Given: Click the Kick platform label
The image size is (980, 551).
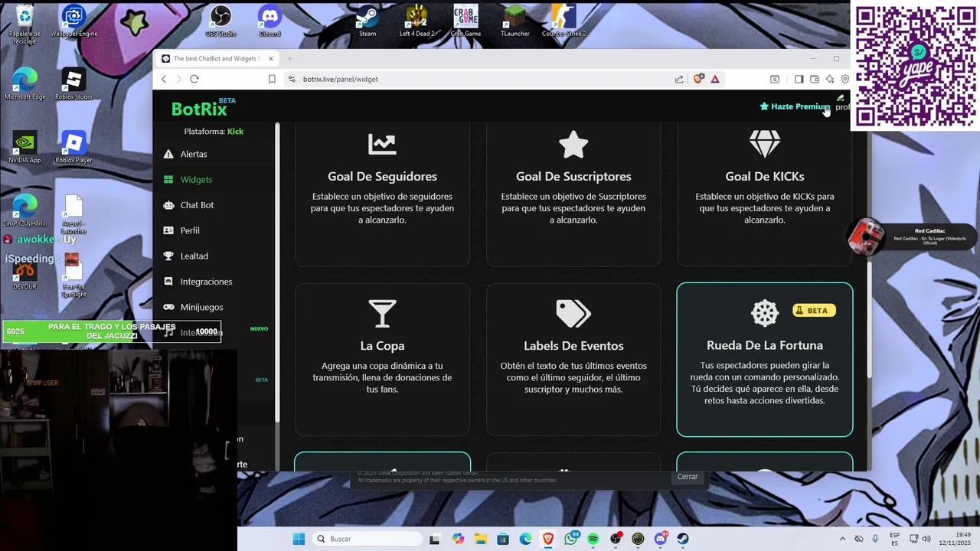Looking at the screenshot, I should click(x=235, y=132).
